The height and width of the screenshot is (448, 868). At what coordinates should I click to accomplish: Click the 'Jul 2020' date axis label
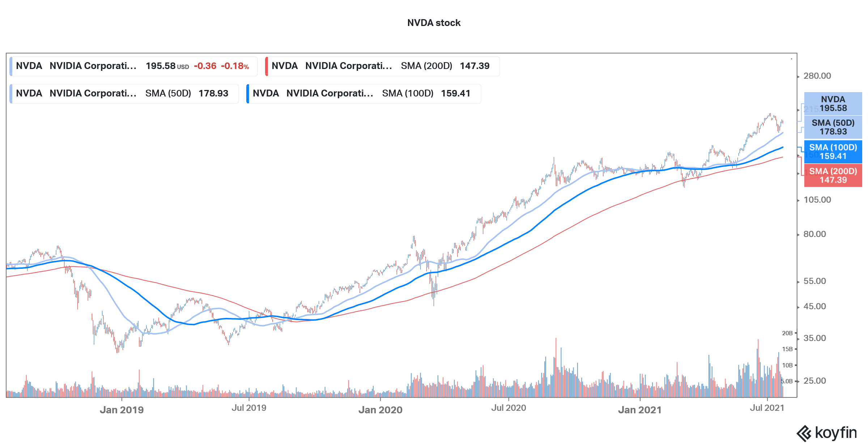coord(509,408)
